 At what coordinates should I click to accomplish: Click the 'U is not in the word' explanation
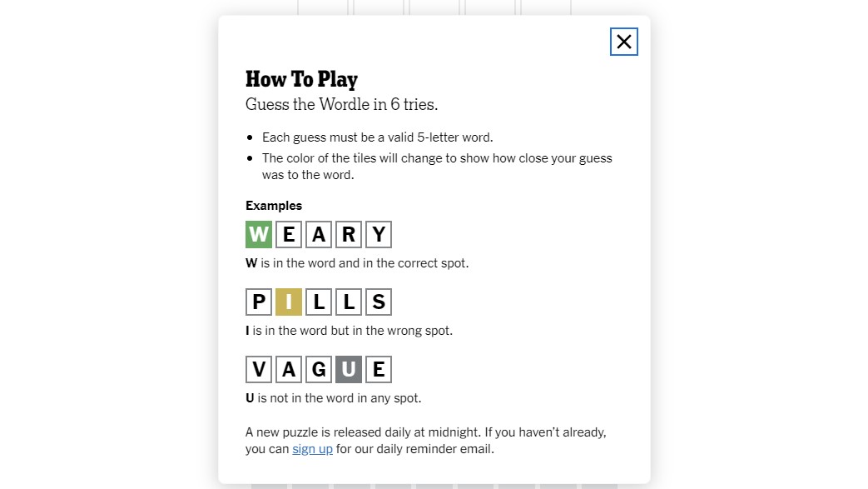(333, 398)
